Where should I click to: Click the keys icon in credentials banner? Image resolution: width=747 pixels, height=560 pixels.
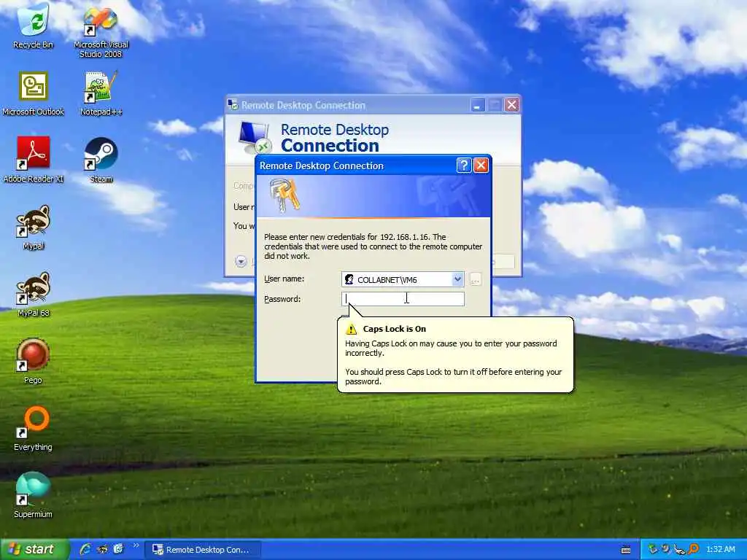coord(285,194)
